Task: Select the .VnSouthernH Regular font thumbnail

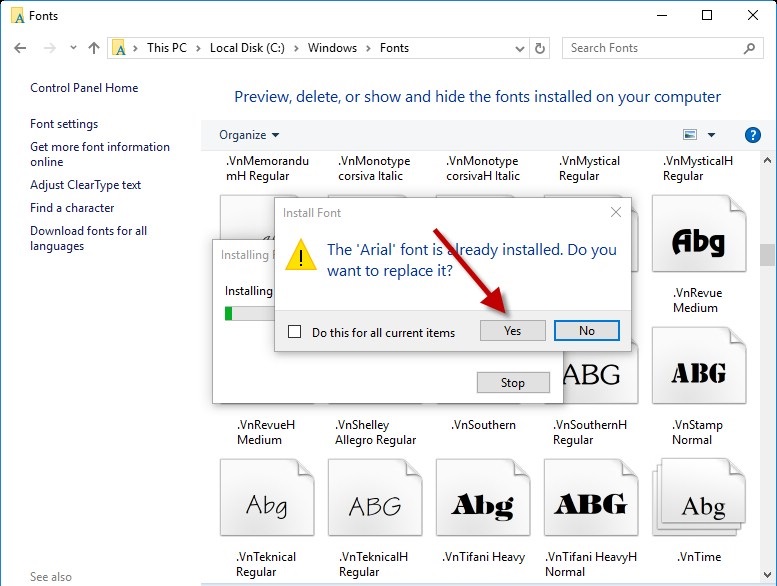Action: tap(601, 374)
